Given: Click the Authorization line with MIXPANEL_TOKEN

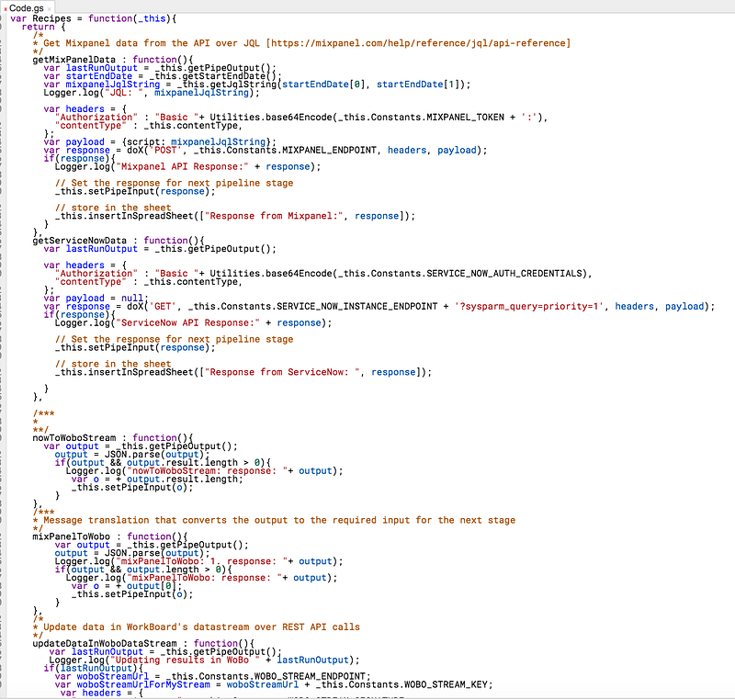Looking at the screenshot, I should click(301, 118).
